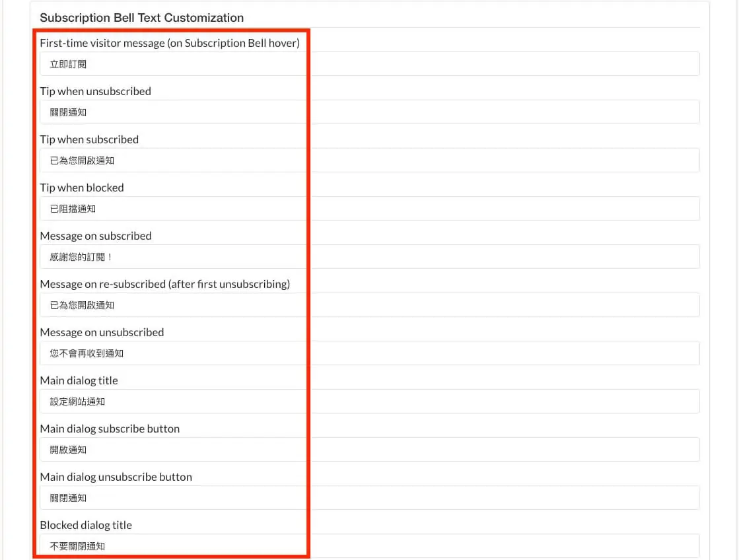Click the Tip when subscribed label
The height and width of the screenshot is (560, 739).
point(89,139)
